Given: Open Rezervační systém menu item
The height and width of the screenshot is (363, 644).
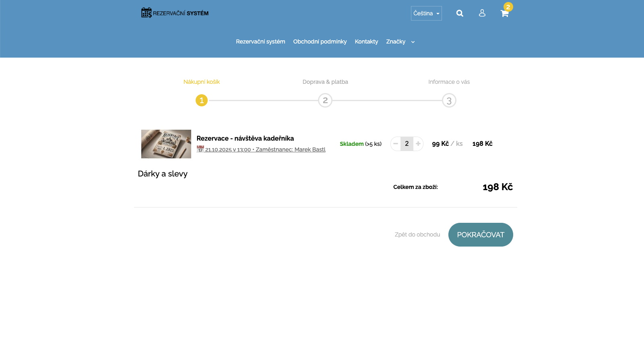Looking at the screenshot, I should 260,41.
